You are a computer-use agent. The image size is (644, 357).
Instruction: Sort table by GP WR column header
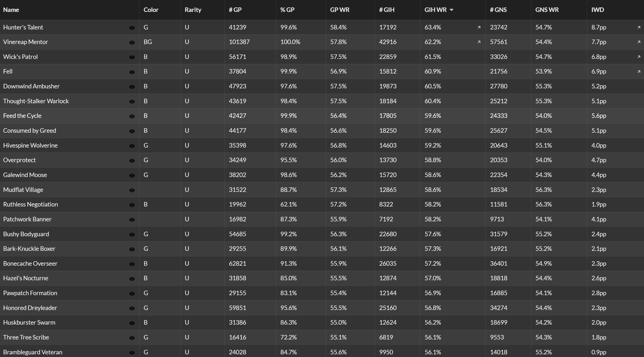coord(340,10)
